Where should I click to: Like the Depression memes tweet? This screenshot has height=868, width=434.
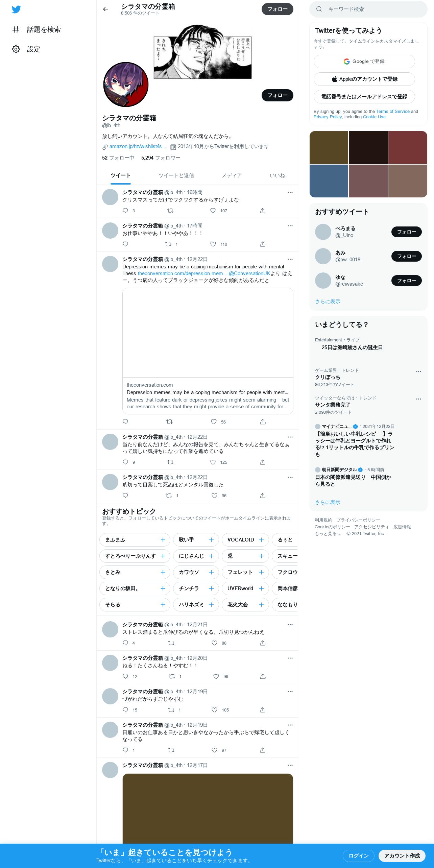214,421
